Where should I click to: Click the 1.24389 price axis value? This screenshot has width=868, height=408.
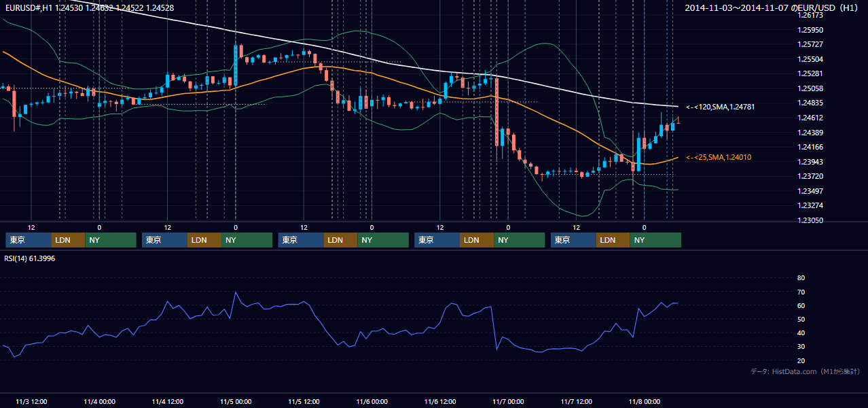point(810,133)
